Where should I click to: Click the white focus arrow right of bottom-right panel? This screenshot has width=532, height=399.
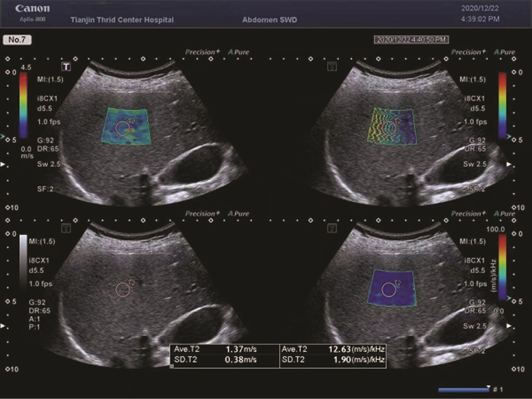509,326
